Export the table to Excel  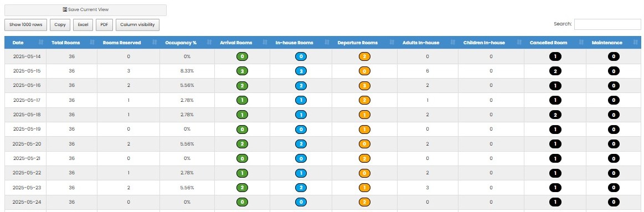tap(83, 25)
